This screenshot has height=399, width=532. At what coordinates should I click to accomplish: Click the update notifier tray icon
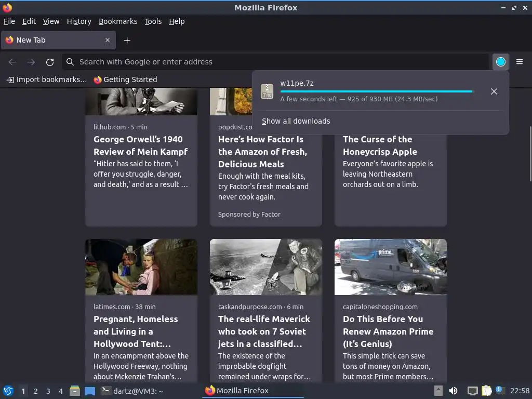(500, 391)
